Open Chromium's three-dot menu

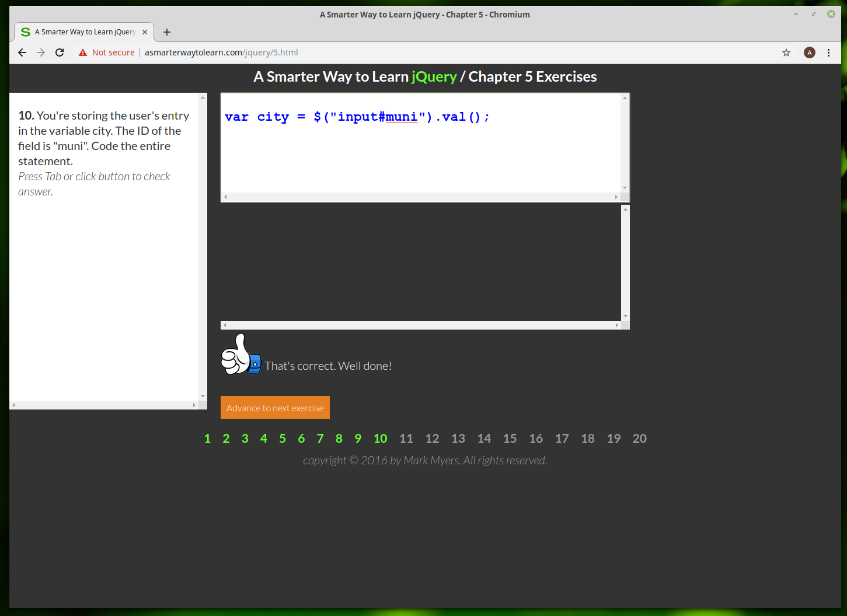pos(828,52)
